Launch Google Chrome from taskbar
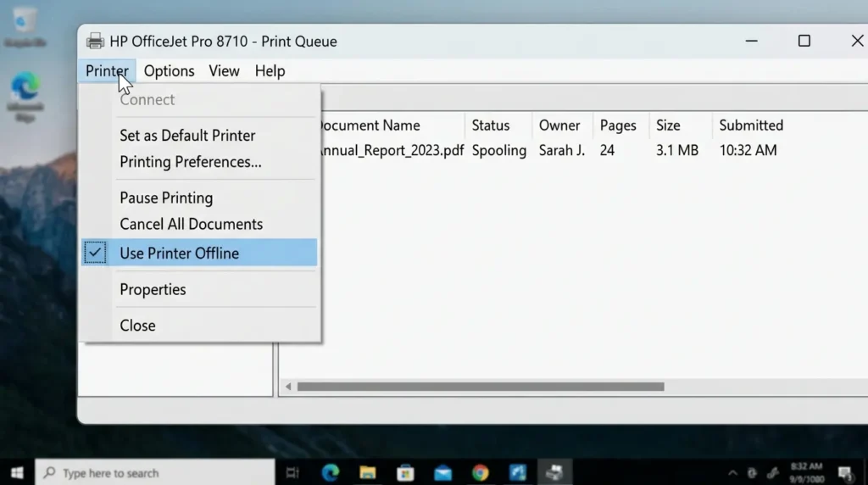This screenshot has height=485, width=868. point(481,472)
